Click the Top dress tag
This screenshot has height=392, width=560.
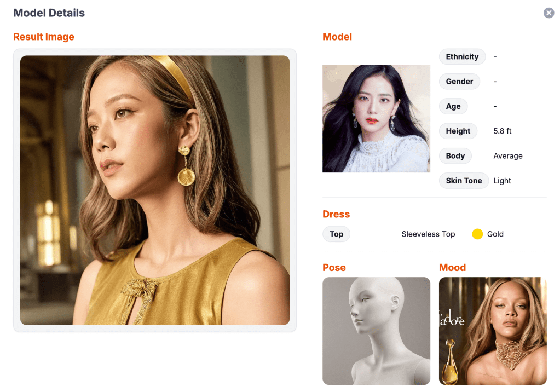click(x=336, y=234)
